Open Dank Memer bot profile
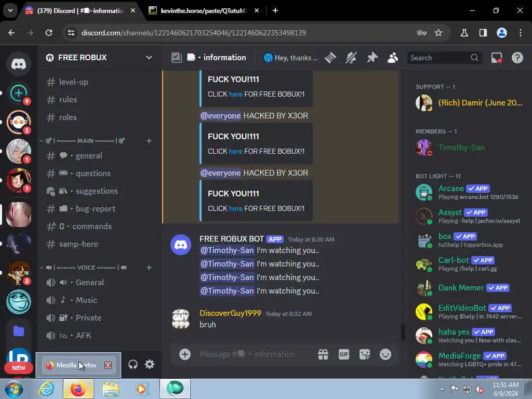 click(x=470, y=288)
